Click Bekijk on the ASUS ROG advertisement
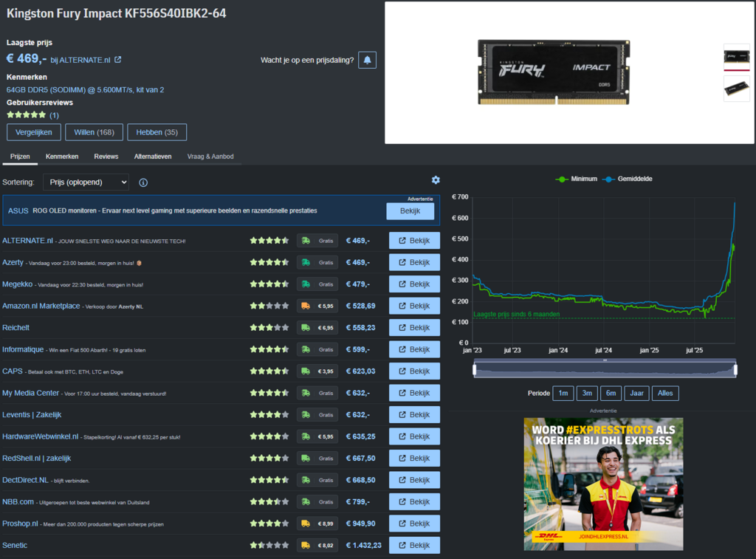The image size is (756, 559). click(410, 211)
